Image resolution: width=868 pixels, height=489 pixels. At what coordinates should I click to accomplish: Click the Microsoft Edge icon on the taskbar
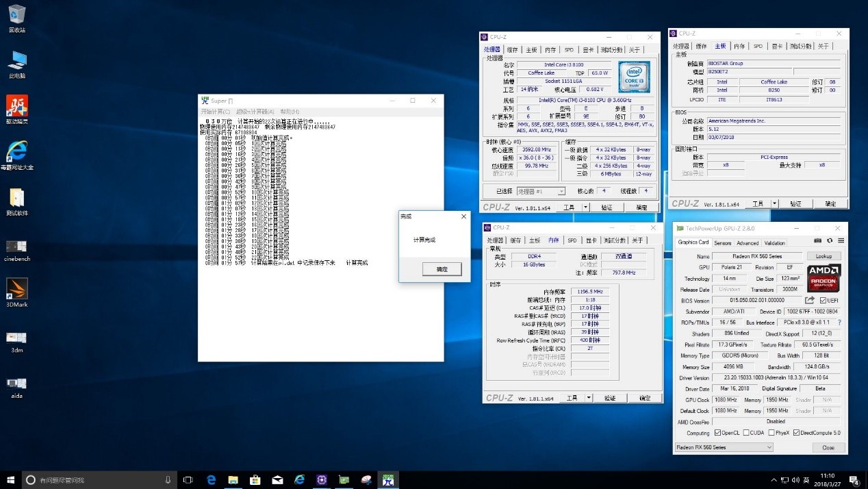(211, 480)
